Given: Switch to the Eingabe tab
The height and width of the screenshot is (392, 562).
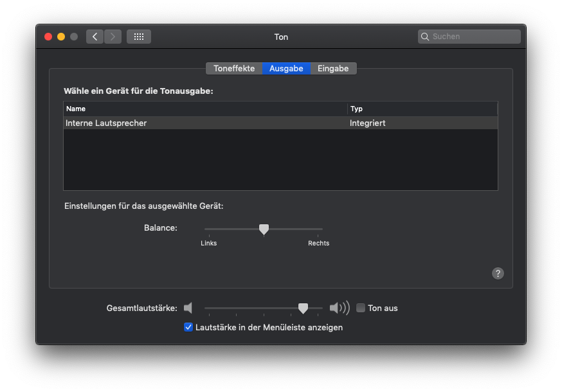Looking at the screenshot, I should click(333, 68).
